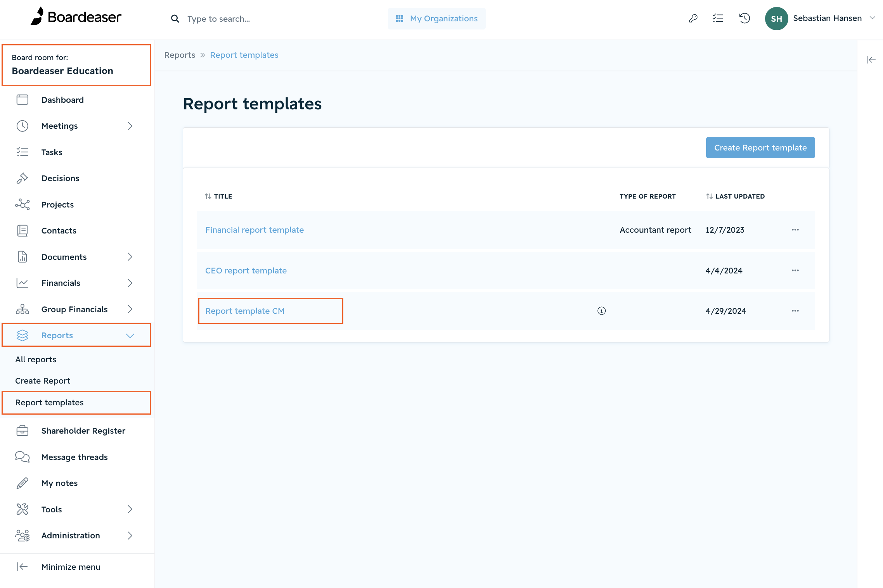Click the Projects network icon
Image resolution: width=883 pixels, height=588 pixels.
click(x=23, y=204)
